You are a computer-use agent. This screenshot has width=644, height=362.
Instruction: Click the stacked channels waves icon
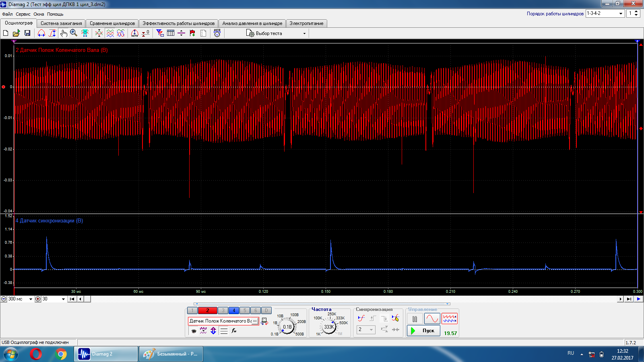coord(110,33)
